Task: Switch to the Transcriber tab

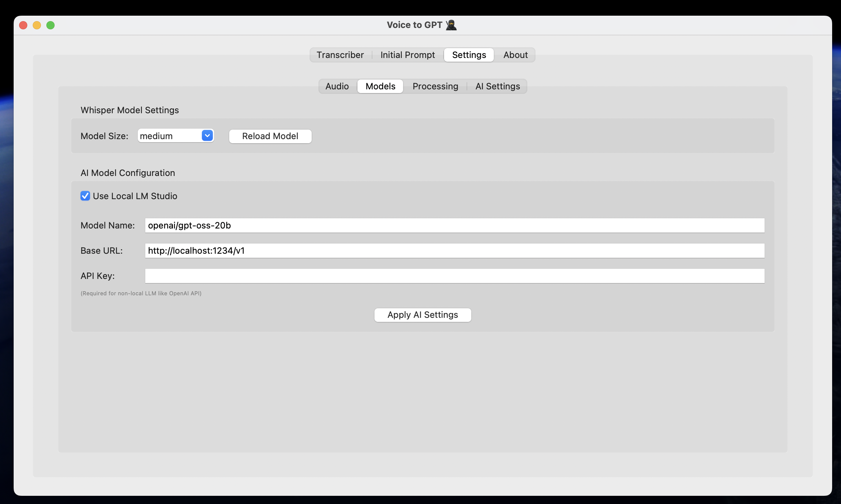Action: click(340, 55)
